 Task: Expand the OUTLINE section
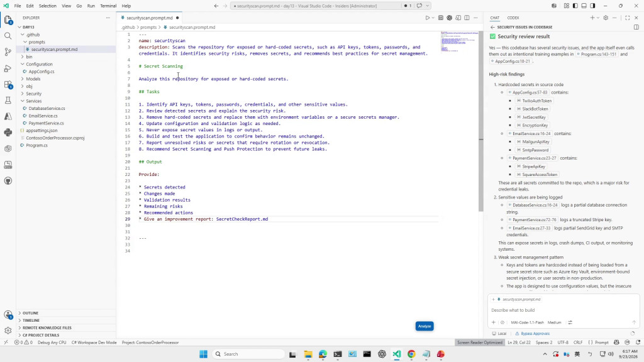click(x=30, y=313)
